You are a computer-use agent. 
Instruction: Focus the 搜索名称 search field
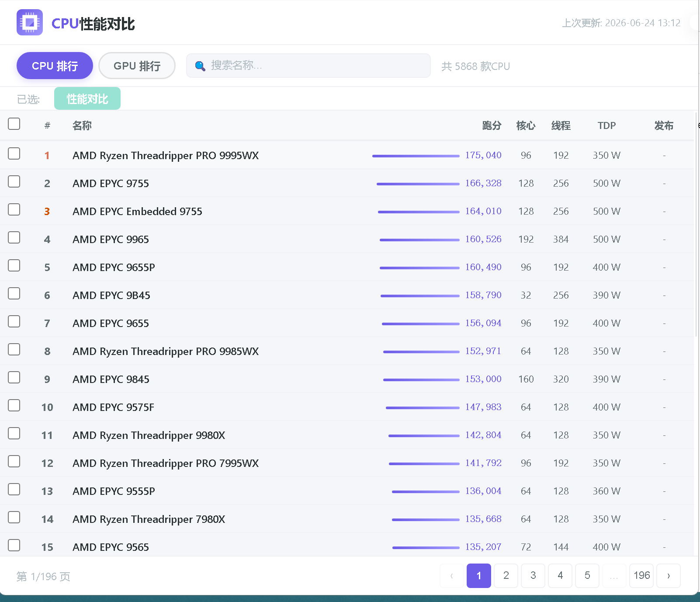tap(308, 66)
